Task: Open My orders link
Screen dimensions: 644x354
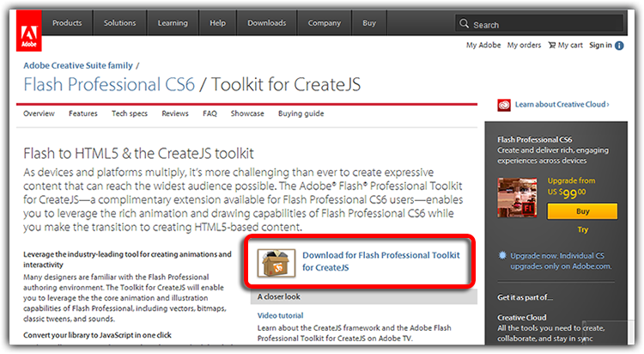Action: (524, 46)
